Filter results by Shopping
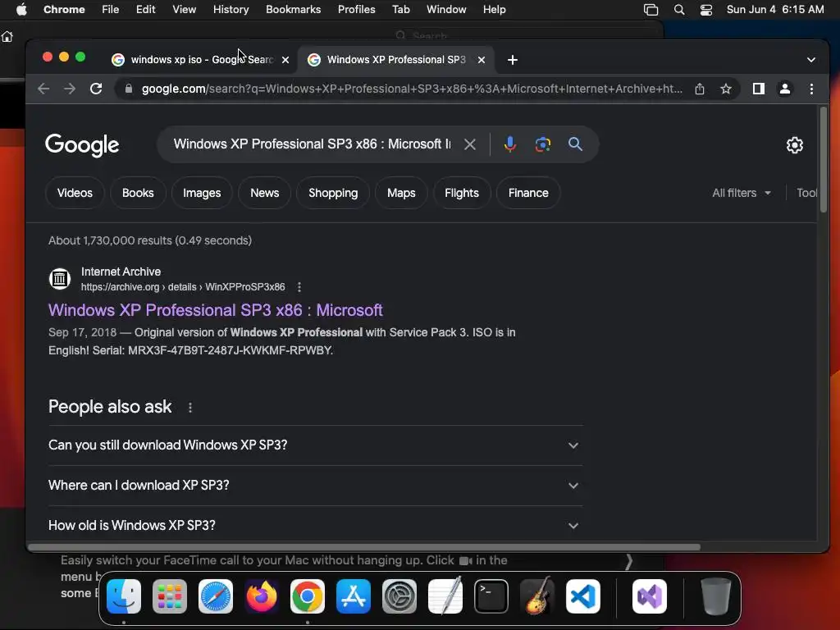 tap(333, 193)
